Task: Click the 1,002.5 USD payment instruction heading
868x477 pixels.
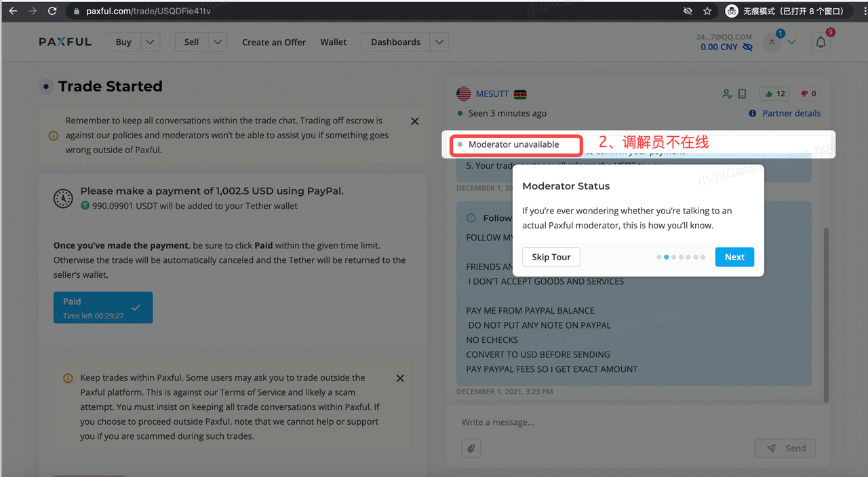Action: tap(212, 191)
